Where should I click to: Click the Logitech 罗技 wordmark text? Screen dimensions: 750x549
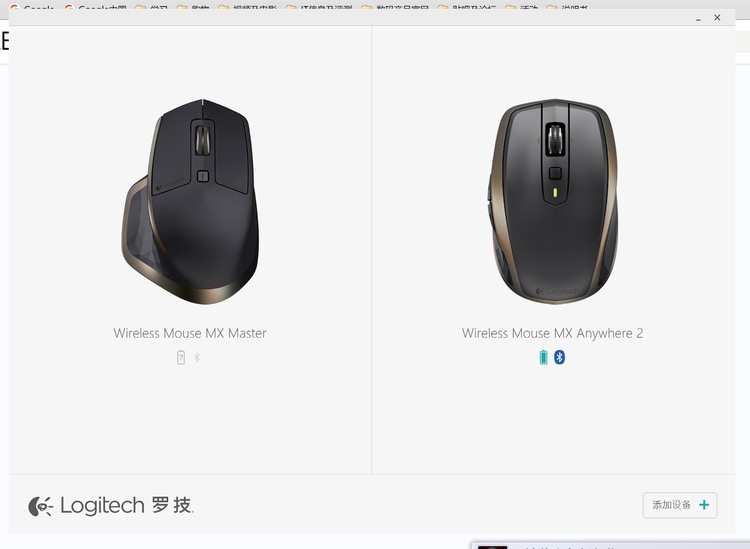pyautogui.click(x=127, y=505)
